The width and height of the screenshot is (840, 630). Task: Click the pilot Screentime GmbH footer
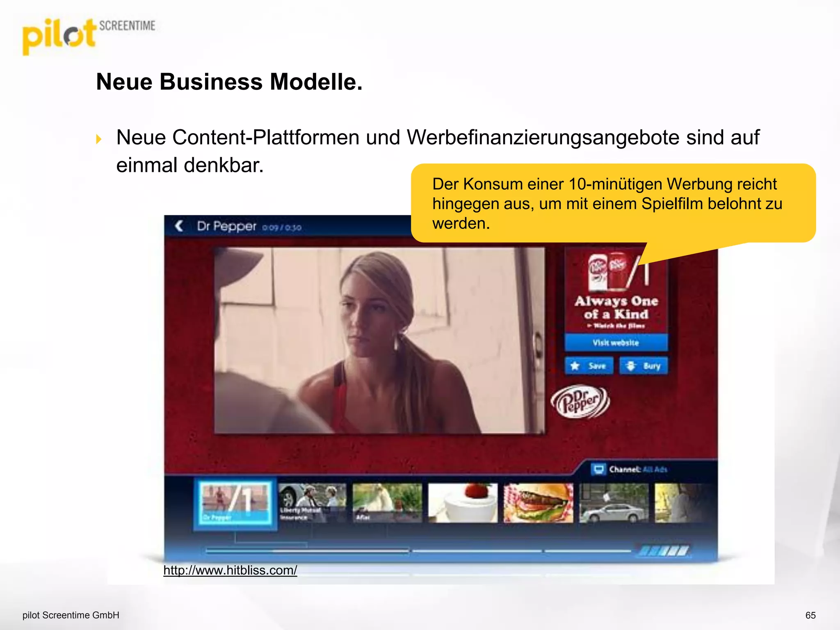71,615
